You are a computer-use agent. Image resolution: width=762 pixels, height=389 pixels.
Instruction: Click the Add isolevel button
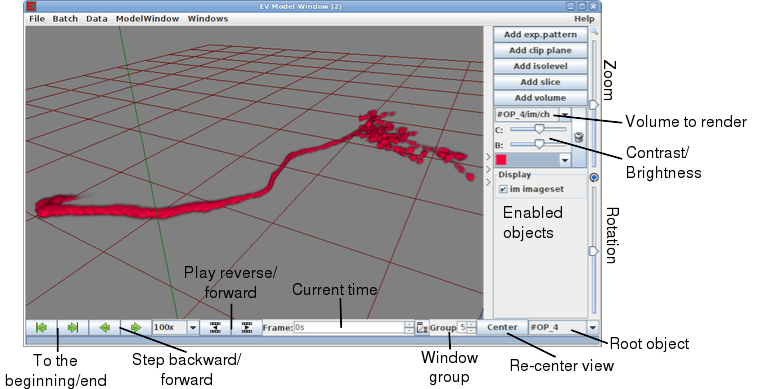click(x=540, y=66)
